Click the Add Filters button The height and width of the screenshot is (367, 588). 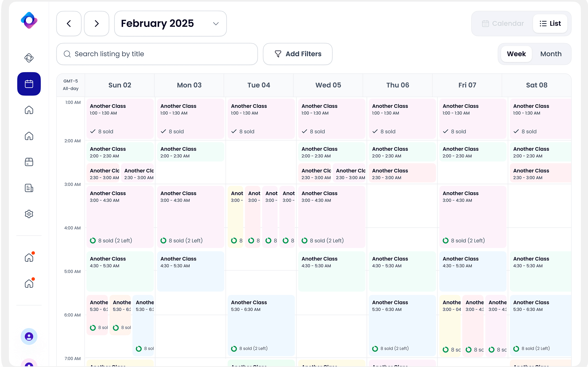(298, 54)
